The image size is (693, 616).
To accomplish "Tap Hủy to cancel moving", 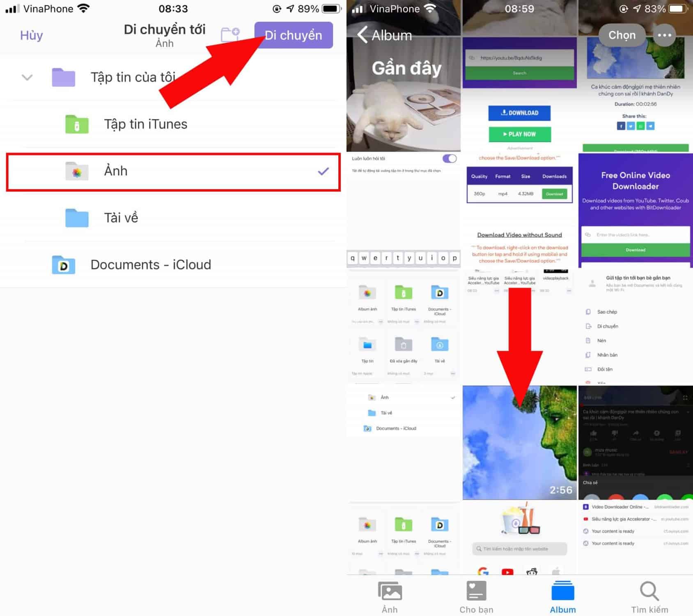I will pos(31,35).
